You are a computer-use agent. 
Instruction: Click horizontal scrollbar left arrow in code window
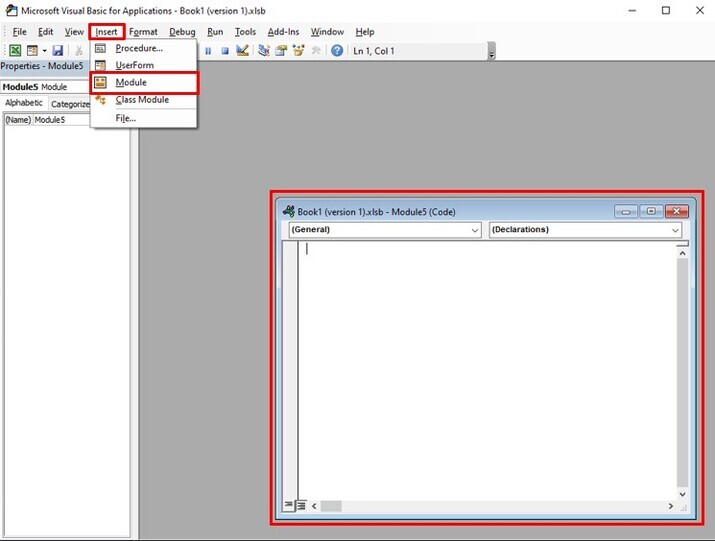(x=314, y=506)
